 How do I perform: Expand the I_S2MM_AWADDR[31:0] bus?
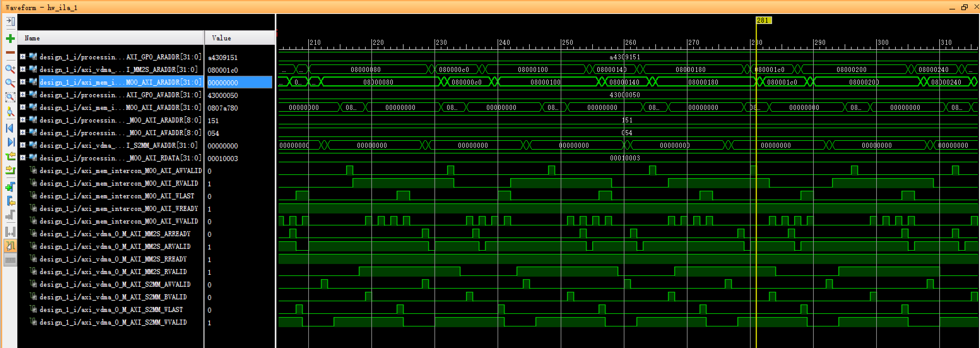(23, 145)
